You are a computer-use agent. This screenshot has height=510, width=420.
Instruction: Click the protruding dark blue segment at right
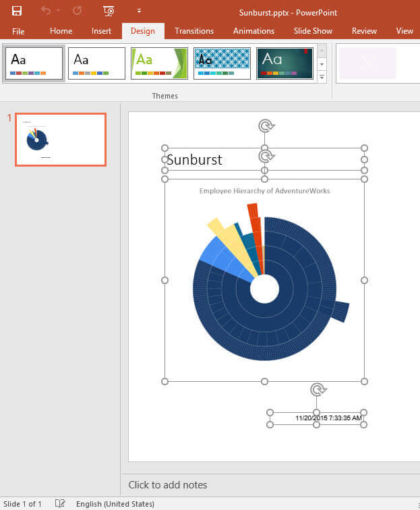(x=340, y=312)
